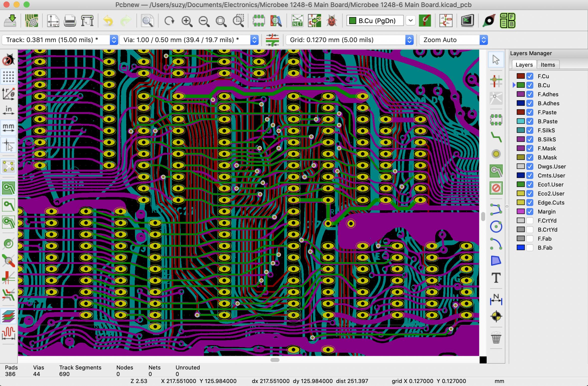The height and width of the screenshot is (386, 588).
Task: Uncheck Margin layer visibility
Action: (x=530, y=212)
